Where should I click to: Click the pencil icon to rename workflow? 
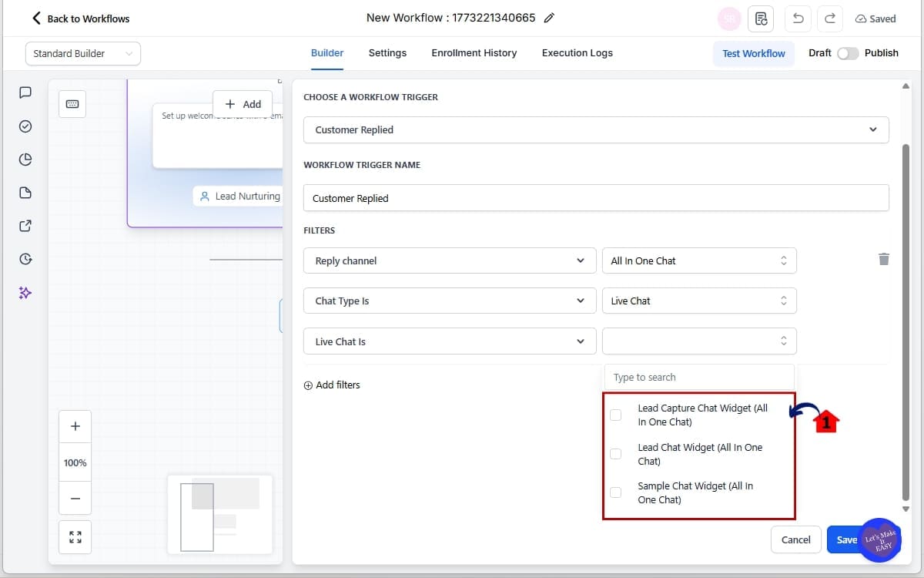(549, 18)
